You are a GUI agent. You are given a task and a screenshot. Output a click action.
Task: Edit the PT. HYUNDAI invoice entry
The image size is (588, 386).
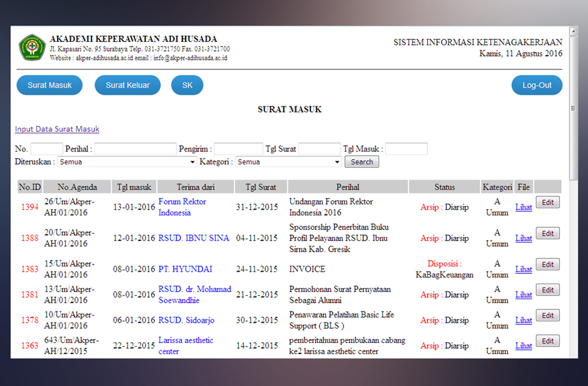pos(547,265)
